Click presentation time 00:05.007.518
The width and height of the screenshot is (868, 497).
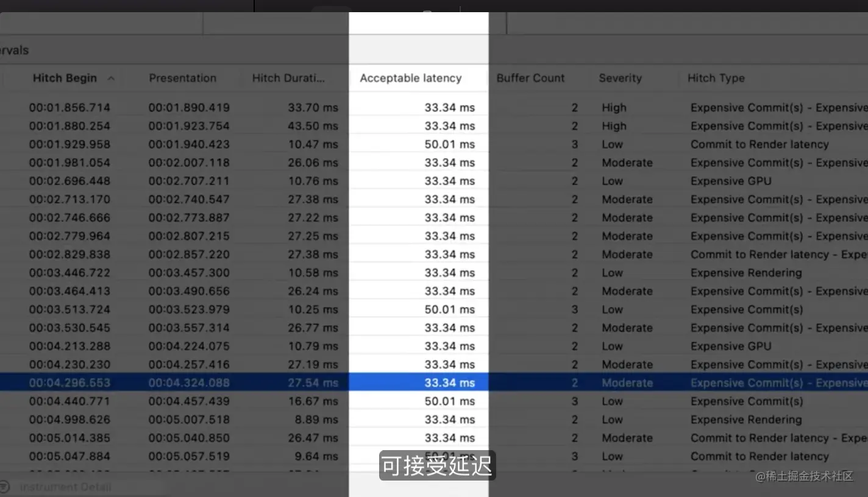(x=189, y=420)
